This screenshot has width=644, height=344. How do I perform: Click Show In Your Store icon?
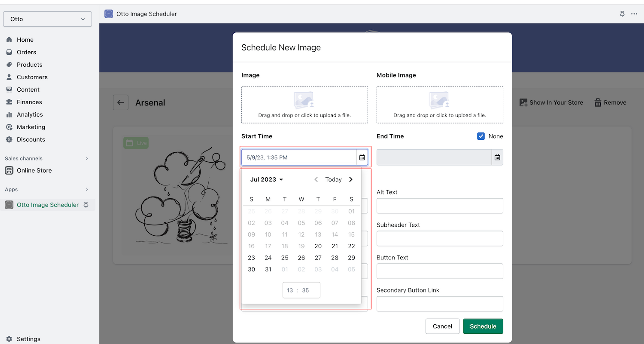coord(523,102)
